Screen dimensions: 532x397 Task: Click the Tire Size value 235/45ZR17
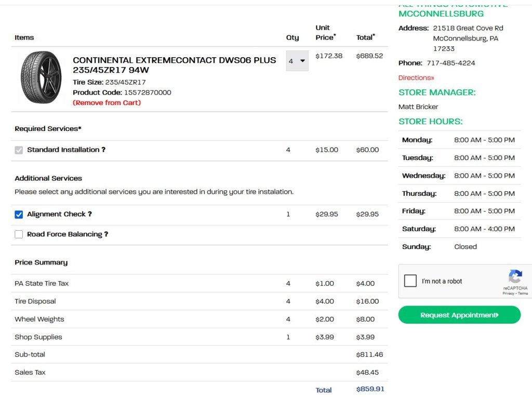tap(125, 82)
